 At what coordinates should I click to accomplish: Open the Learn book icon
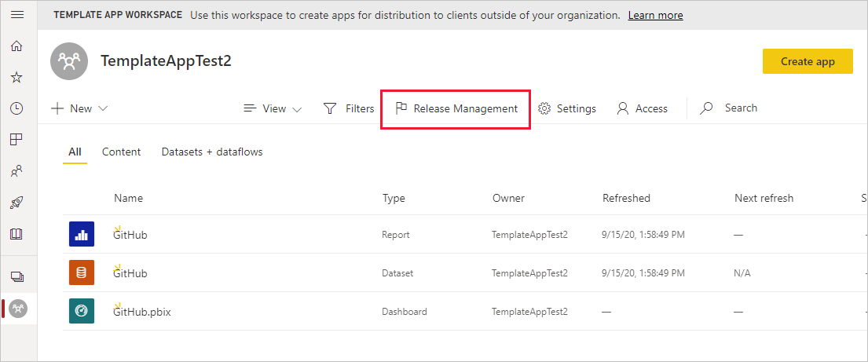tap(17, 234)
